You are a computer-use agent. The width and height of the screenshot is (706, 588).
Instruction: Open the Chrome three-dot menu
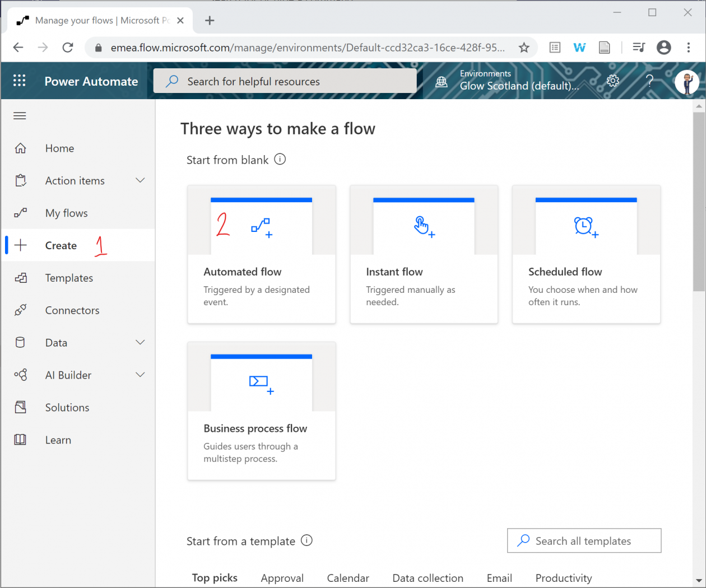click(x=689, y=48)
